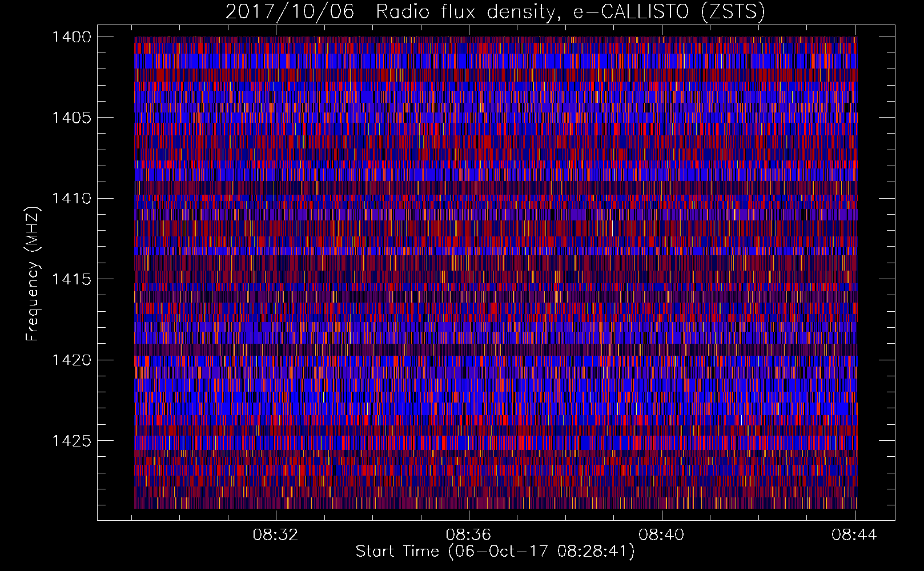Click the 08:40 time tick label
The width and height of the screenshot is (924, 571).
[x=661, y=535]
